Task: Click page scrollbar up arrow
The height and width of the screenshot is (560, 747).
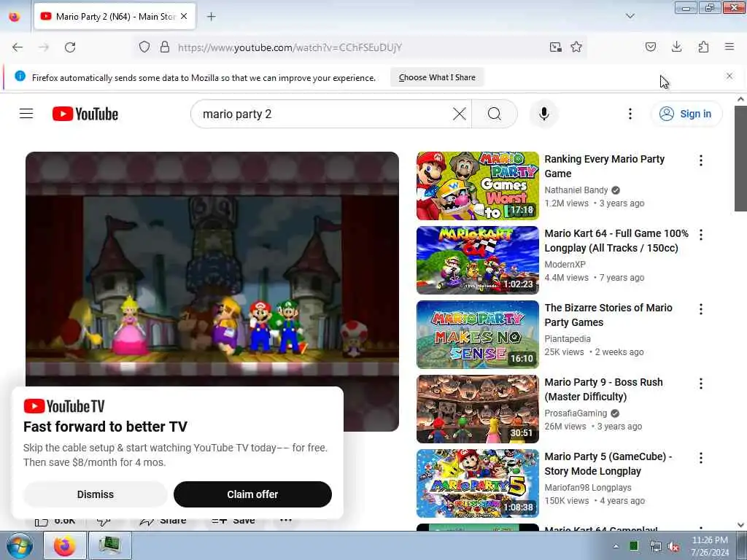Action: coord(740,99)
